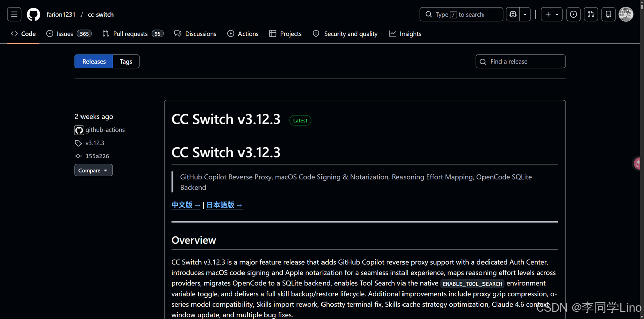Click the Code tab angle-brackets icon
The image size is (644, 319).
(14, 34)
